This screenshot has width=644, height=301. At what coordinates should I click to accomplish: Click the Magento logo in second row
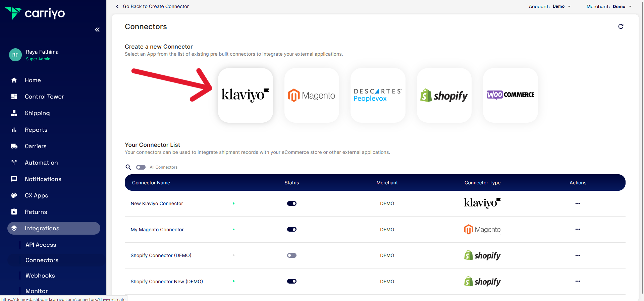482,230
